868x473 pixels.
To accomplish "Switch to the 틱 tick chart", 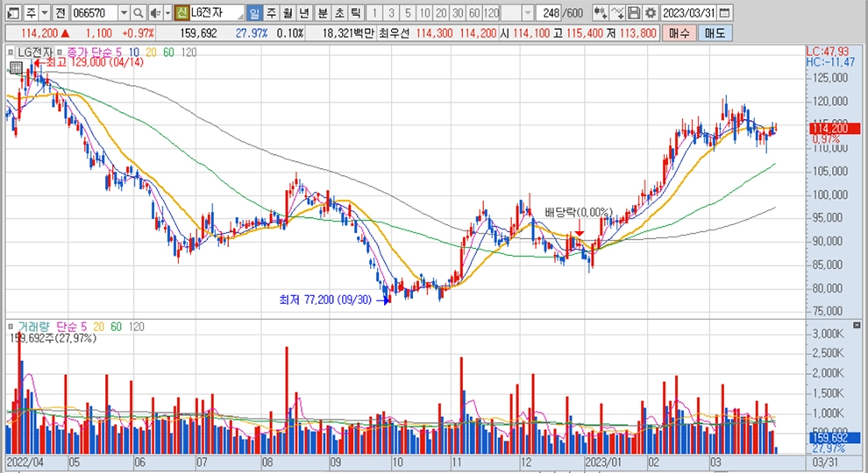I will coord(356,12).
